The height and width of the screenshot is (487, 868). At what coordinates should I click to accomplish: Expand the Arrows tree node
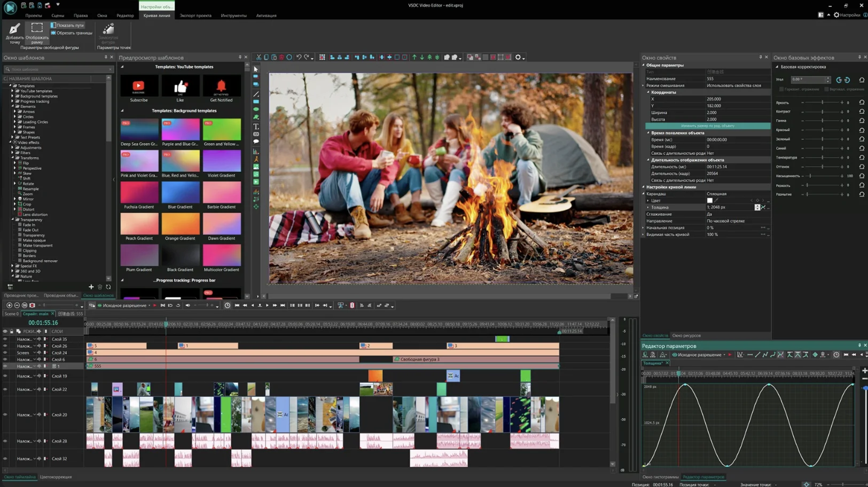[x=15, y=112]
